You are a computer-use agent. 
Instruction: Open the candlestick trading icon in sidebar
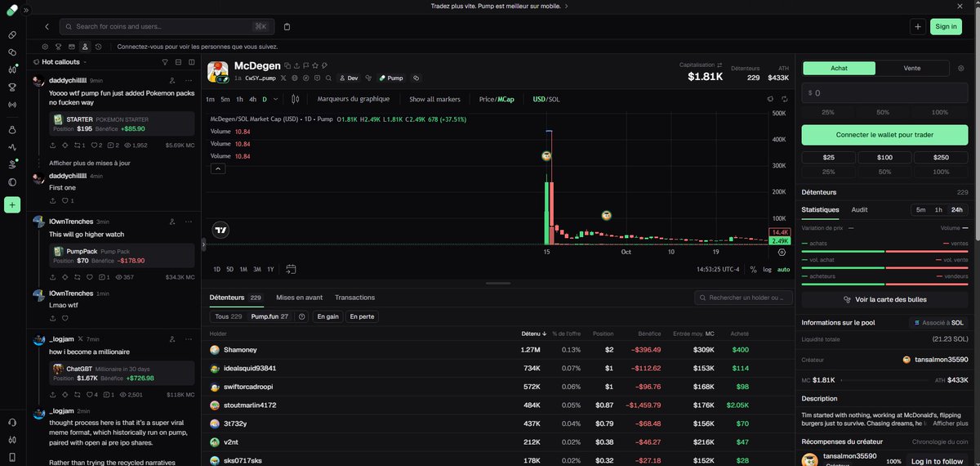pos(12,69)
